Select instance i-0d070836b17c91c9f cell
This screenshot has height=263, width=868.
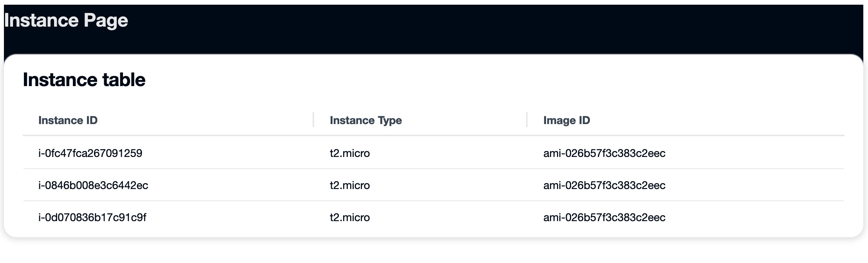(x=92, y=217)
